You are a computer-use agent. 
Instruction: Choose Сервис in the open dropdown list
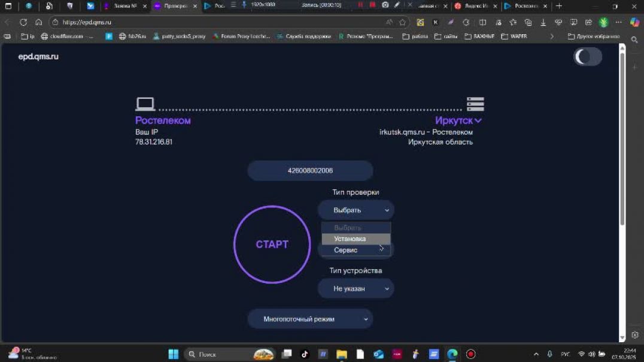(x=356, y=250)
